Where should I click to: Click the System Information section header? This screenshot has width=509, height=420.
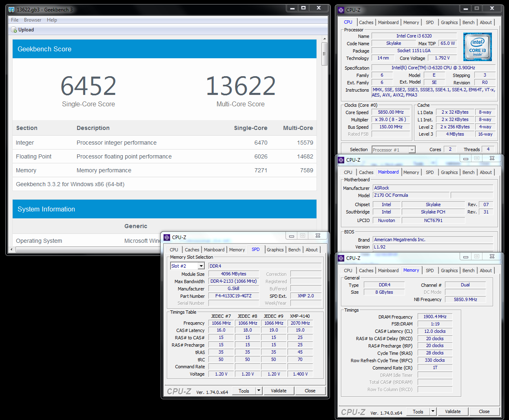click(164, 209)
